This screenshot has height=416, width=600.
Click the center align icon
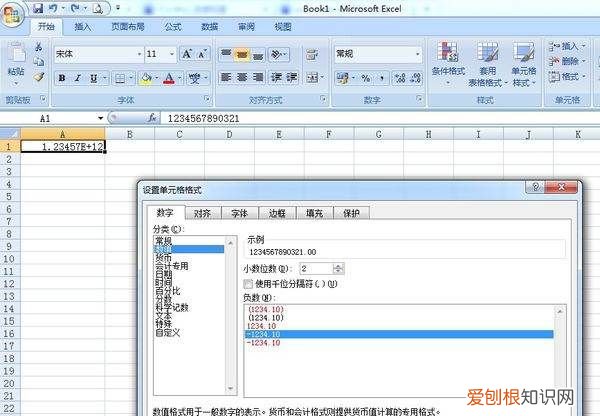(x=244, y=78)
